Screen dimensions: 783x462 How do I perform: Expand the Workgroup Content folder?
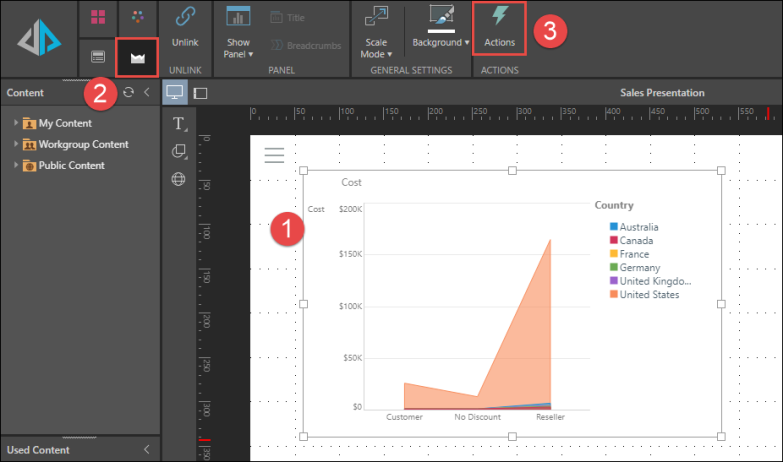[17, 144]
